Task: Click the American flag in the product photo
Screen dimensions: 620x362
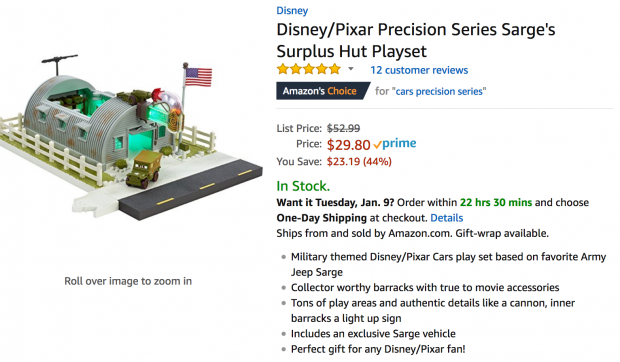Action: pyautogui.click(x=198, y=77)
